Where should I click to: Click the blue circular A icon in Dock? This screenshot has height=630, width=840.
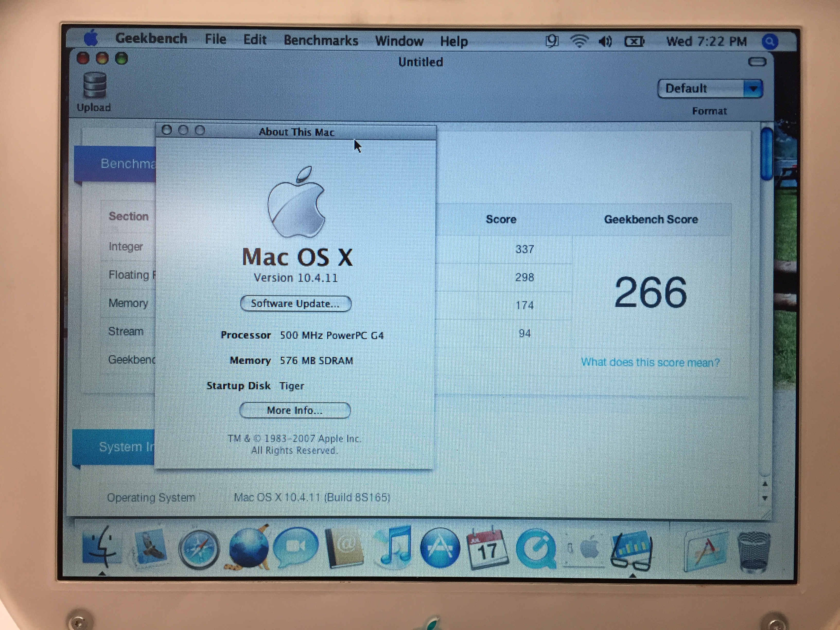440,548
